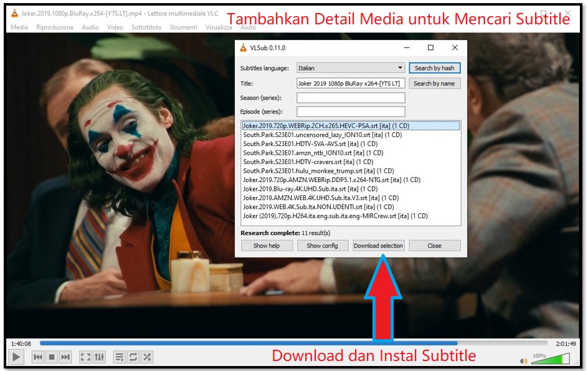Click the Close button in VLSub

coord(435,246)
